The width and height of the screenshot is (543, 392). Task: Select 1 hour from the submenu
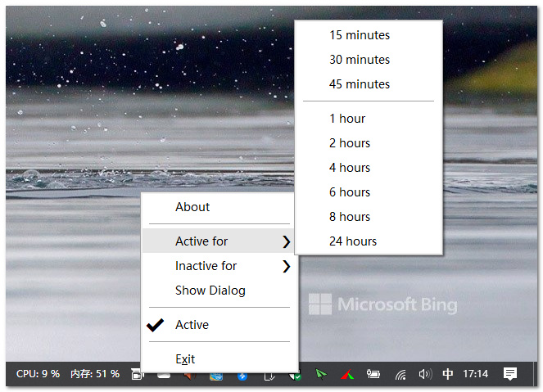tap(347, 119)
